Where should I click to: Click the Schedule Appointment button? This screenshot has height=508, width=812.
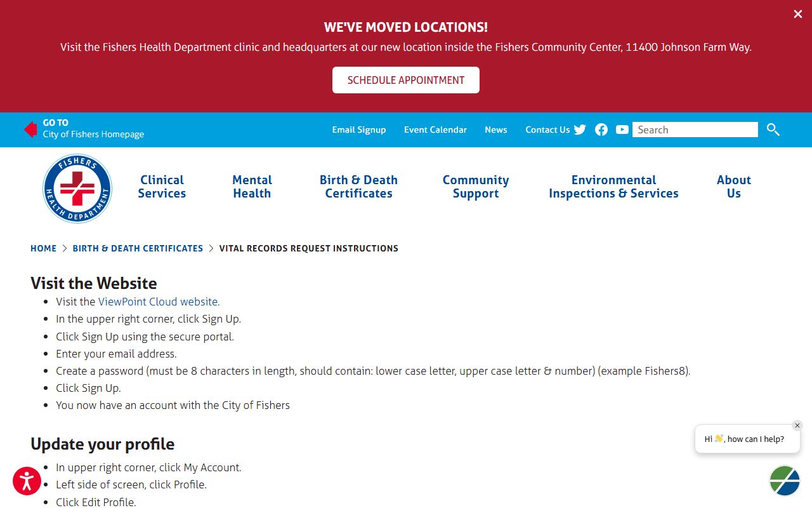click(x=406, y=80)
